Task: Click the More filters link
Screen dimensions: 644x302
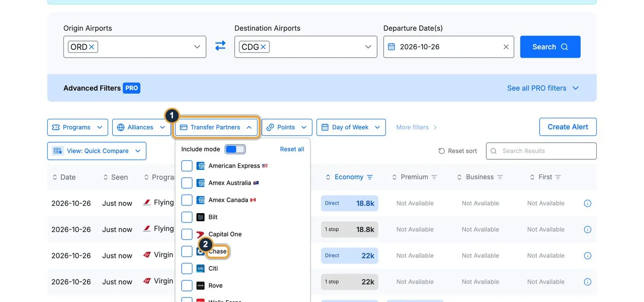Action: click(416, 128)
